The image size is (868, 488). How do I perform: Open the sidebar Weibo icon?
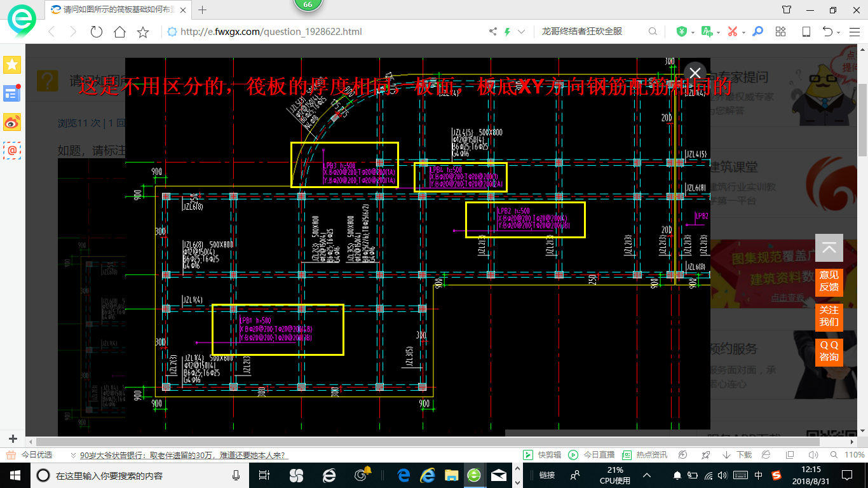12,121
